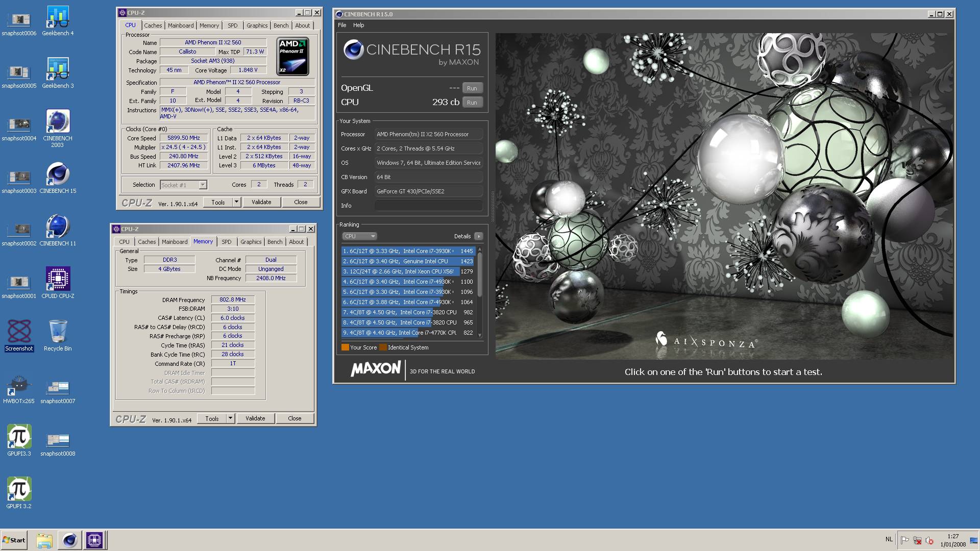Image resolution: width=980 pixels, height=551 pixels.
Task: Click the Start button
Action: tap(14, 540)
